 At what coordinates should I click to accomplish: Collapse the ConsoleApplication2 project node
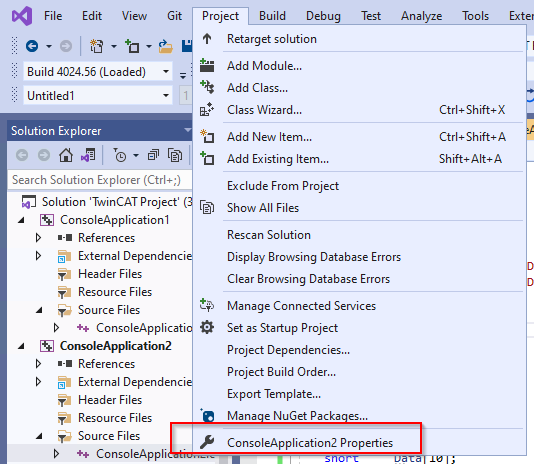coord(21,346)
